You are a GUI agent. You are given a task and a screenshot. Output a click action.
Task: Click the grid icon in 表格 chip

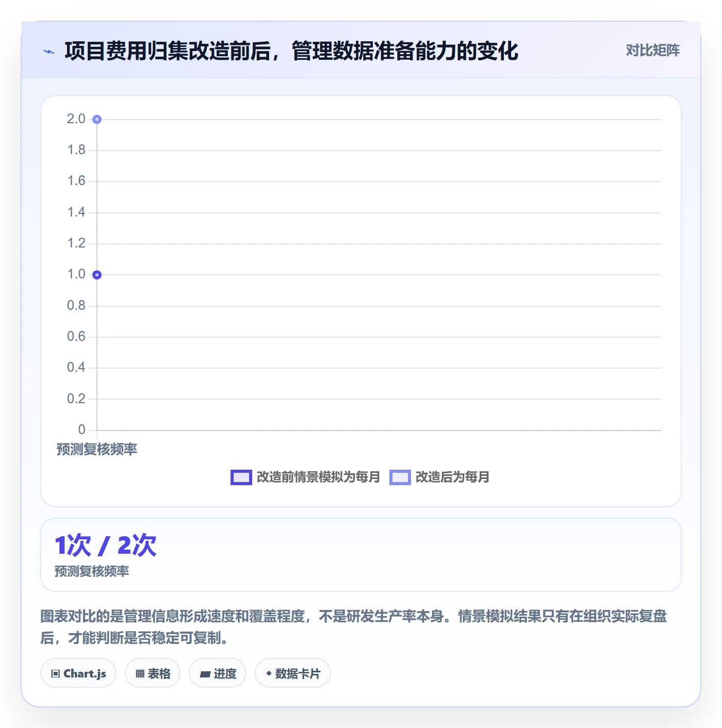coord(140,673)
